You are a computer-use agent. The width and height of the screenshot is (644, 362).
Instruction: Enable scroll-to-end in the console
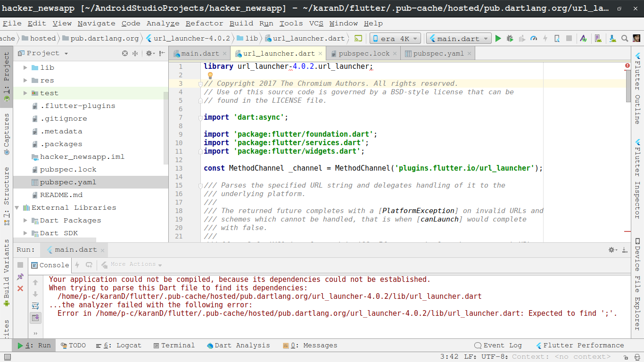pos(35,317)
